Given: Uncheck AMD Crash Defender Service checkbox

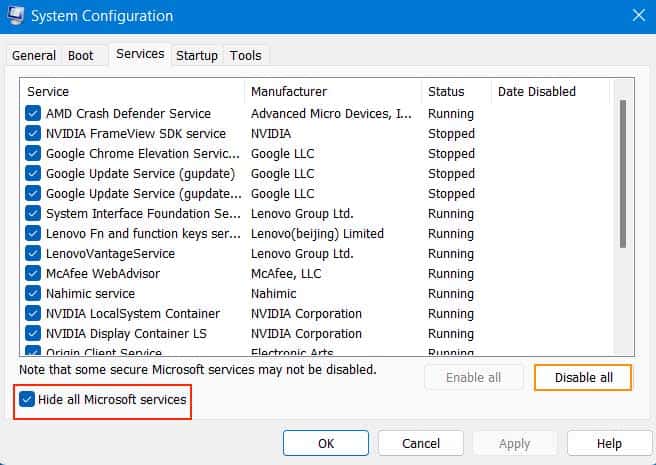Looking at the screenshot, I should pyautogui.click(x=33, y=114).
